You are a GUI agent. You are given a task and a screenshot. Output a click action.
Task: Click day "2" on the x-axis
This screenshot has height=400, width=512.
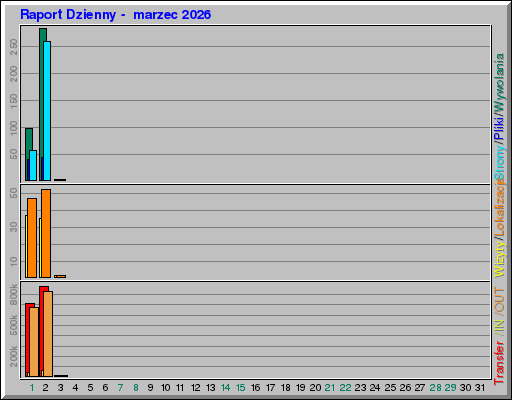[46, 388]
